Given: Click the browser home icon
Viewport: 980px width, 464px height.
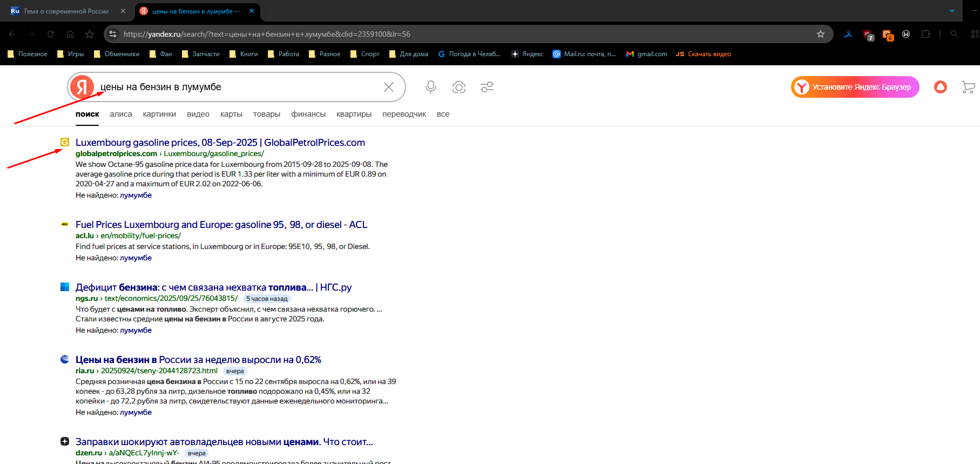Looking at the screenshot, I should tap(70, 34).
